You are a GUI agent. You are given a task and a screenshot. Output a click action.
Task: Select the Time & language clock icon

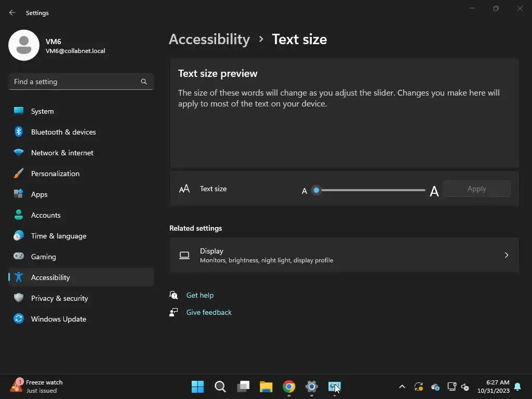pyautogui.click(x=19, y=235)
